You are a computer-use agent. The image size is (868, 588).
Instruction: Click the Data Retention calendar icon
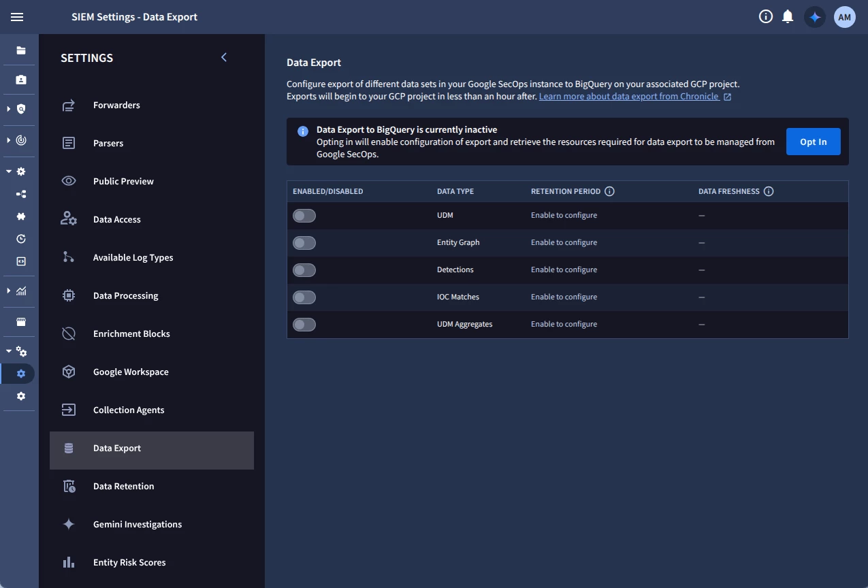tap(69, 486)
